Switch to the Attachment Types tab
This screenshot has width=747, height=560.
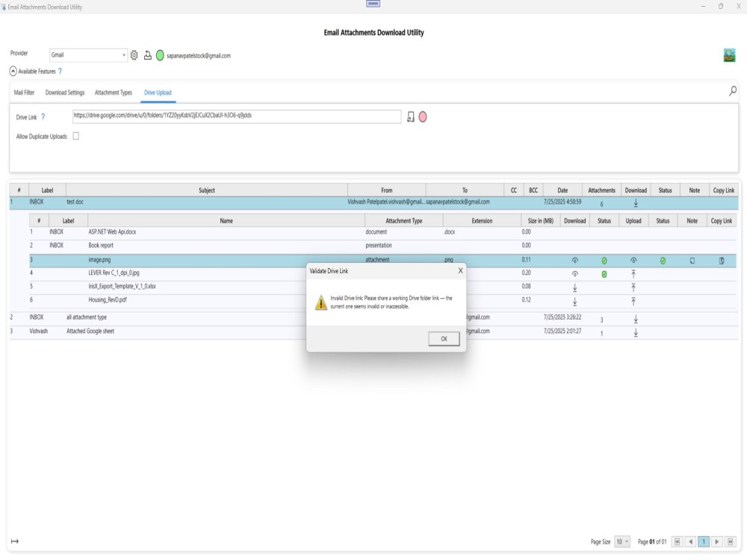click(x=114, y=93)
